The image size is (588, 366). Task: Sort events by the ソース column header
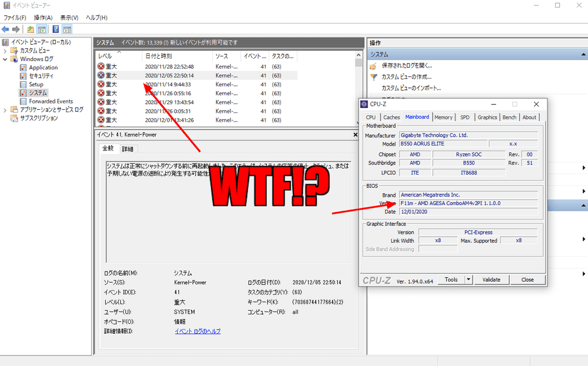[x=226, y=56]
